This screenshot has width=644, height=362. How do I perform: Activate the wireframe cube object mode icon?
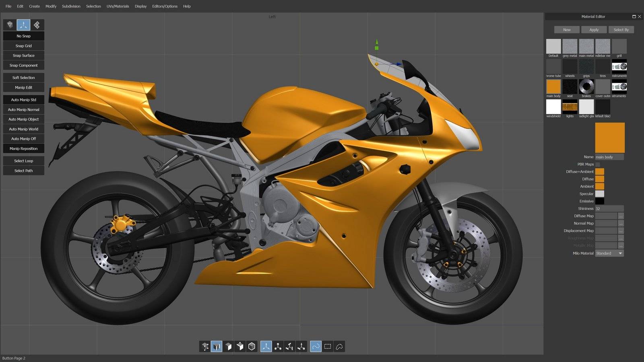tap(252, 346)
